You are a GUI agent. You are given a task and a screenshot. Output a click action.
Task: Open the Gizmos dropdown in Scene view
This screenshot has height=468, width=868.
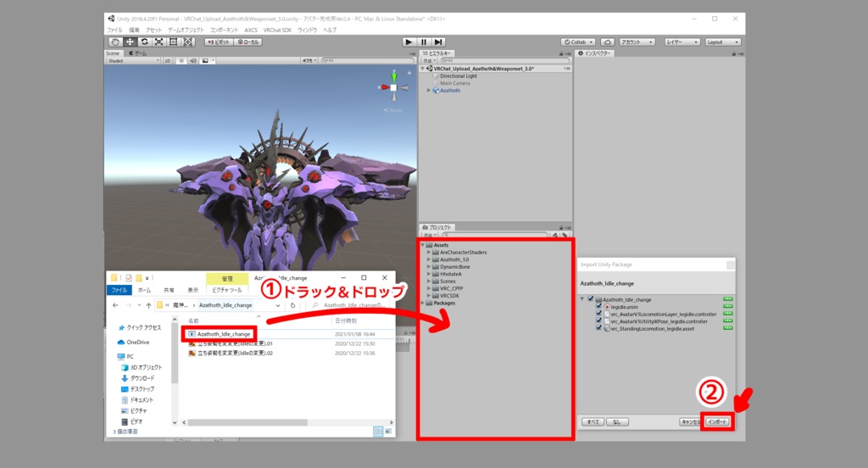[x=309, y=61]
